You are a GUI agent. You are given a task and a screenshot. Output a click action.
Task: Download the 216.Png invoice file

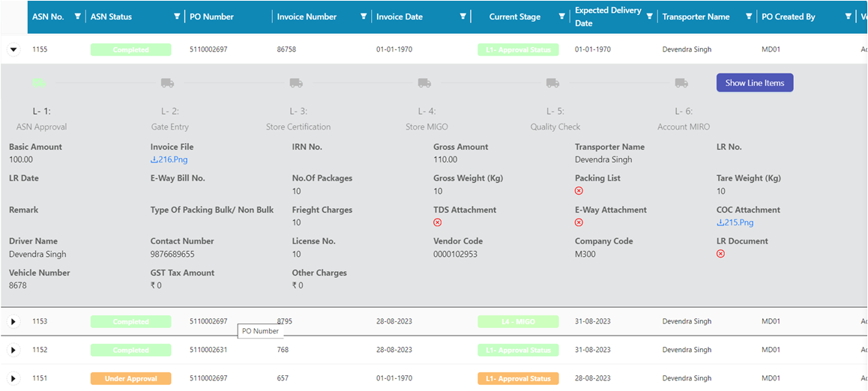click(169, 160)
